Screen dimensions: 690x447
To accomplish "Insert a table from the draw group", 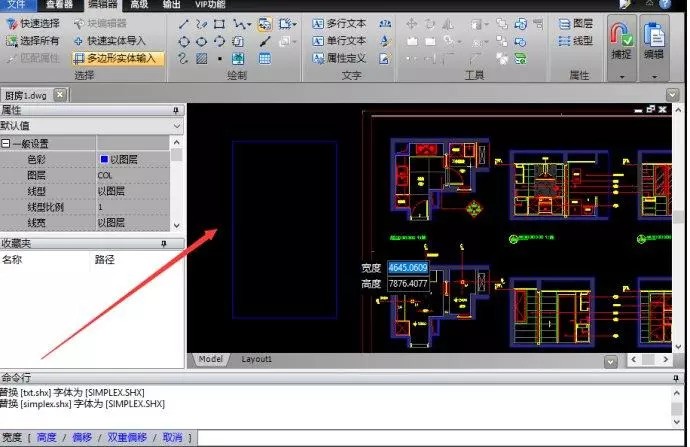I will click(264, 58).
